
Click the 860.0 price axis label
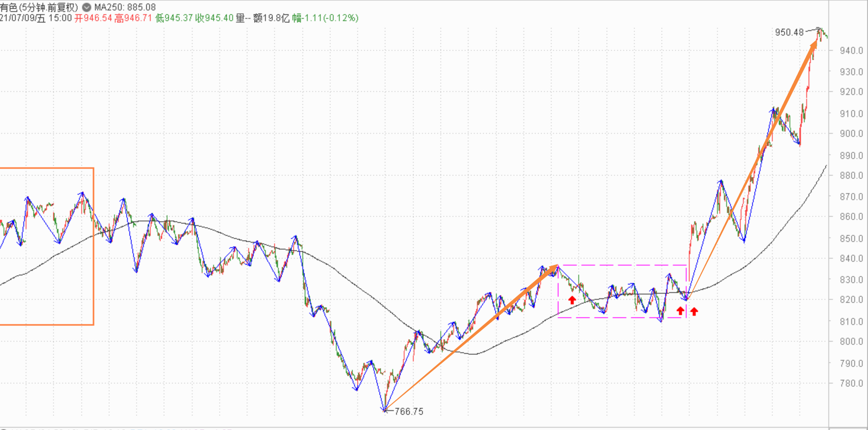pos(851,217)
